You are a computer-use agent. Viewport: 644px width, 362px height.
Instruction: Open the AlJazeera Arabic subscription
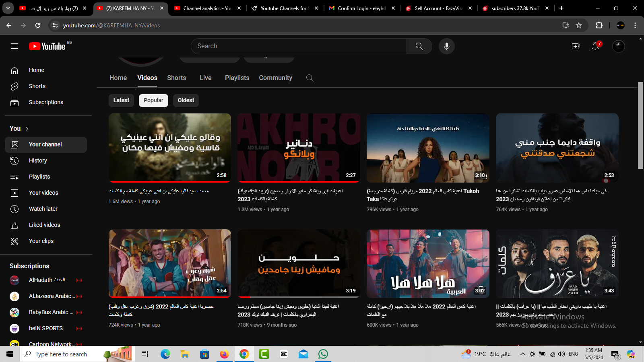click(x=45, y=296)
